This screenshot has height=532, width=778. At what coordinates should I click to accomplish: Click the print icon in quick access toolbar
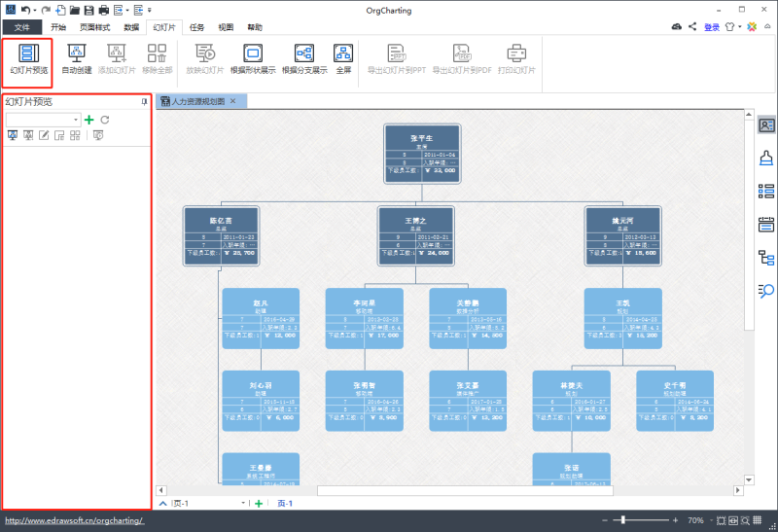pyautogui.click(x=104, y=10)
